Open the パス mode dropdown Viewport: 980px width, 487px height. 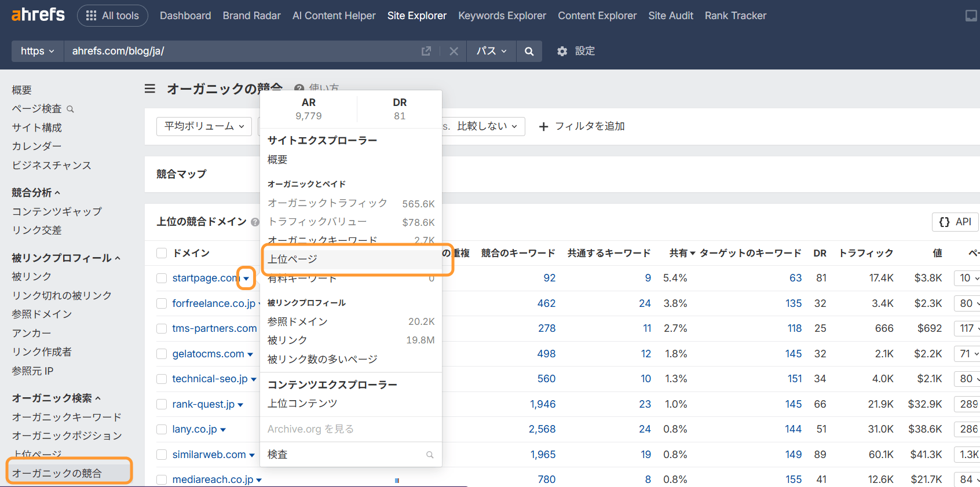[x=491, y=51]
